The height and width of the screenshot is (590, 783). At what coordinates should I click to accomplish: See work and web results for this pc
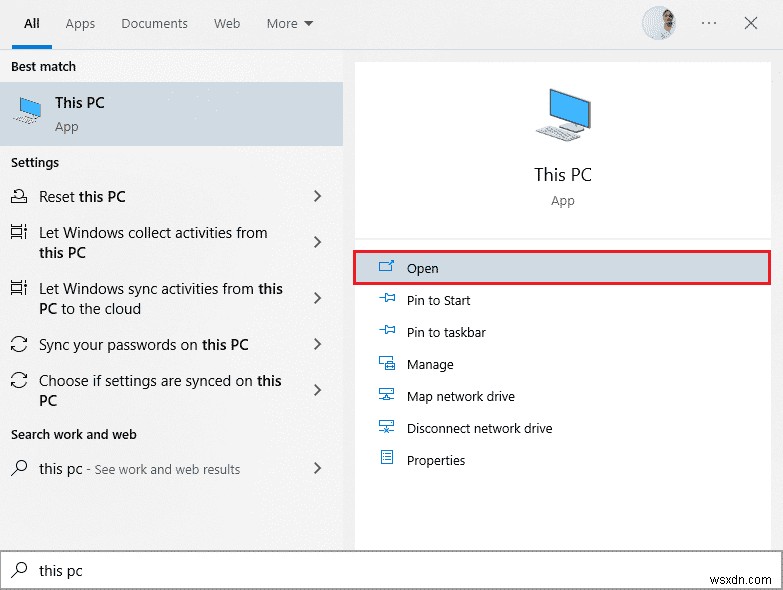click(x=171, y=468)
